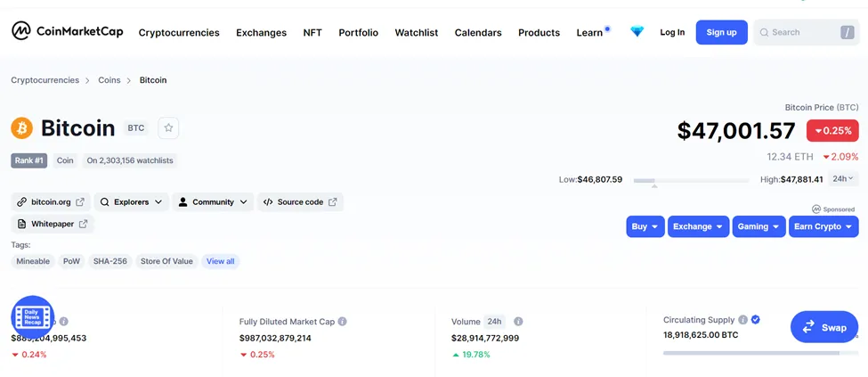Screen dimensions: 868x377
Task: Click the external link icon beside Whitepaper
Action: pyautogui.click(x=83, y=224)
